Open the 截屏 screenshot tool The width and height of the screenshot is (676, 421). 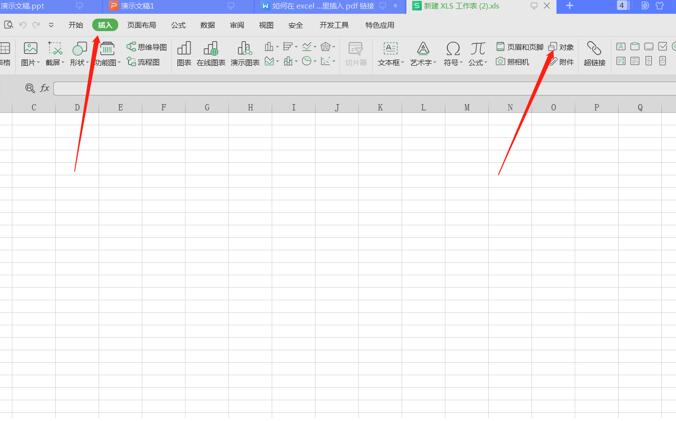click(55, 54)
